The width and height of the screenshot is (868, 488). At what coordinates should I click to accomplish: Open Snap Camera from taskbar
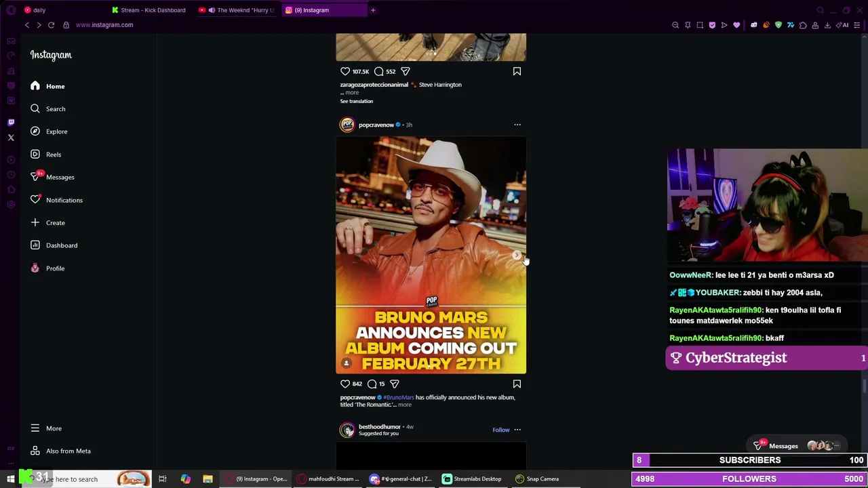coord(537,479)
